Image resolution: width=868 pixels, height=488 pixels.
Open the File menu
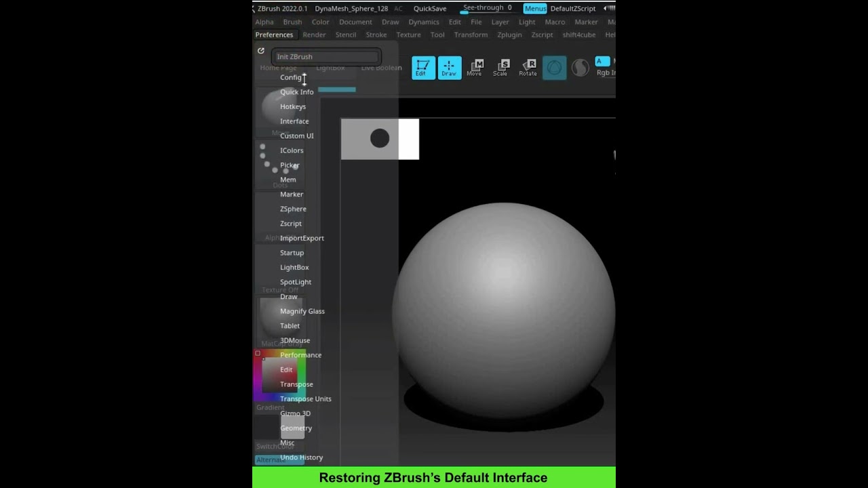[477, 22]
